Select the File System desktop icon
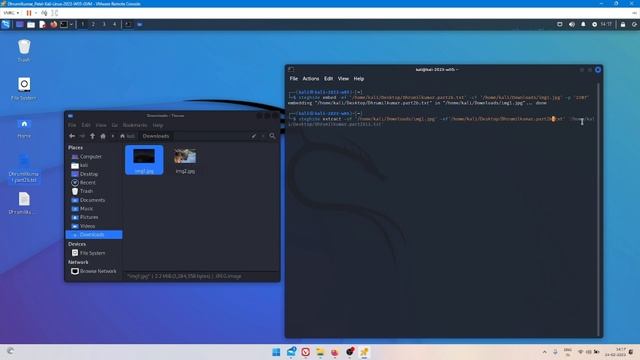Viewport: 640px width, 360px height. coord(24,89)
